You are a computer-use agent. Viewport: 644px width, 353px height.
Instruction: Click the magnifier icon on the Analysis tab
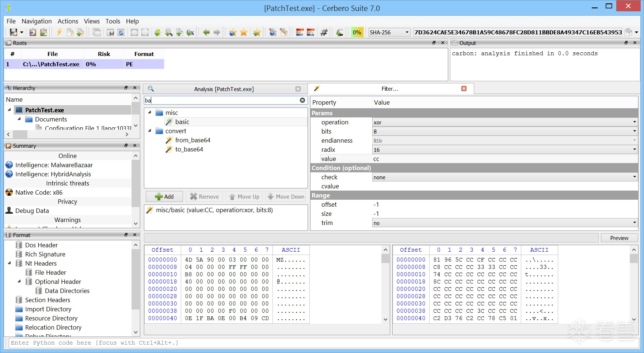coord(151,89)
